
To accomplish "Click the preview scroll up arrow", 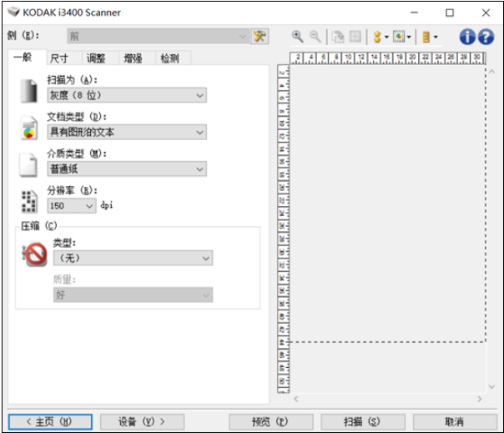I will (491, 72).
